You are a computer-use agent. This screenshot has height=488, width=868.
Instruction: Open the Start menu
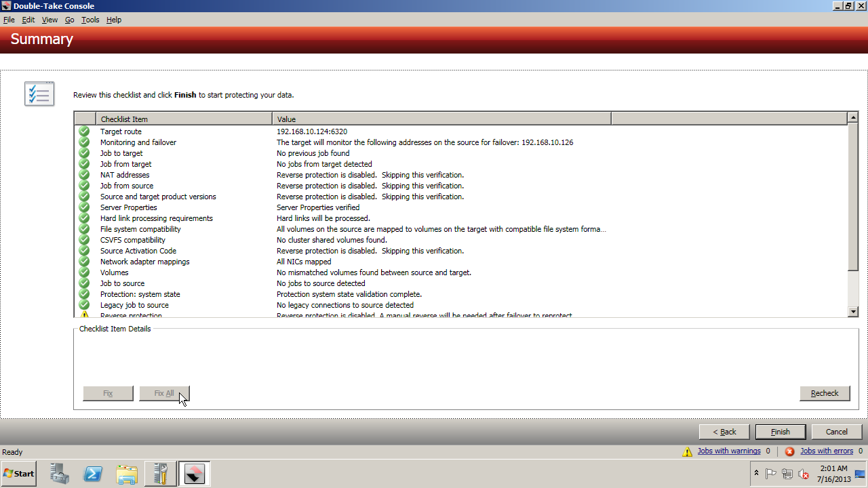click(19, 474)
